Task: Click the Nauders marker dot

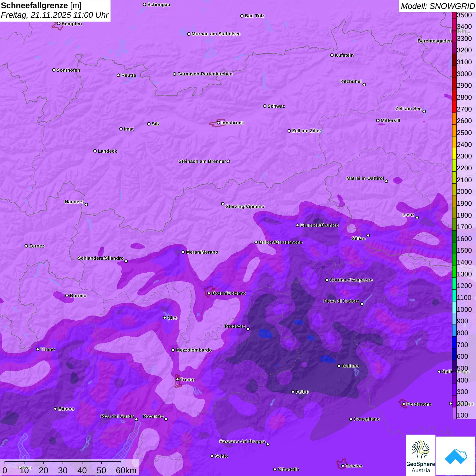Action: click(x=86, y=204)
